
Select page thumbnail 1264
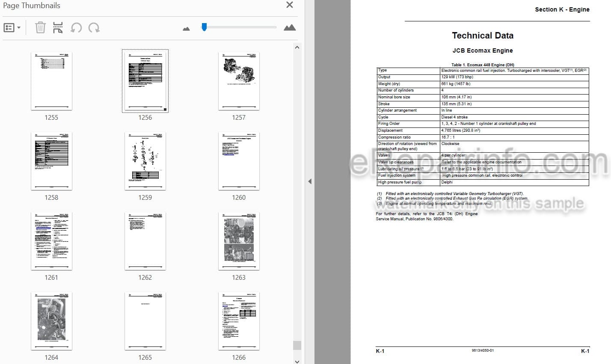[51, 321]
